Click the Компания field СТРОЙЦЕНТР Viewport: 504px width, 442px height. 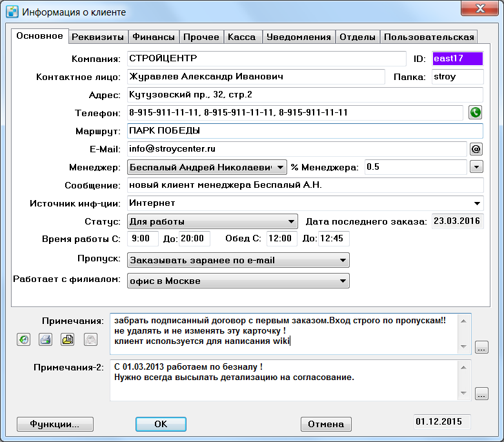coord(267,59)
